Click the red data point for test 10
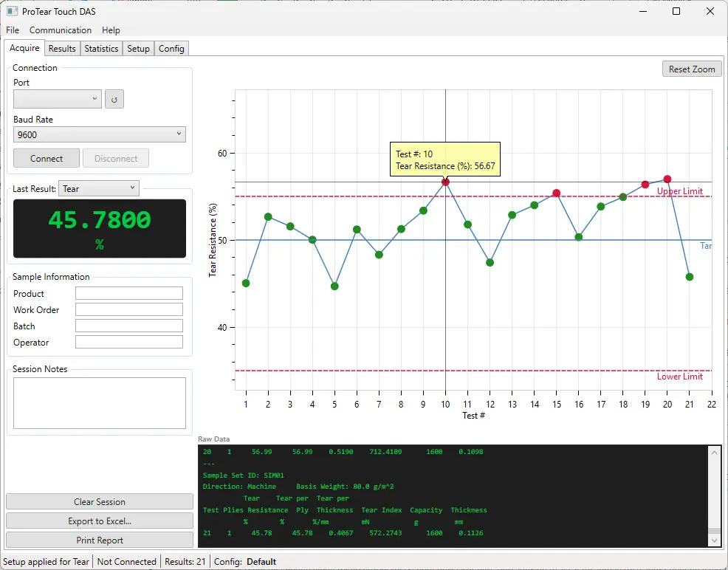The height and width of the screenshot is (570, 728). (x=445, y=182)
